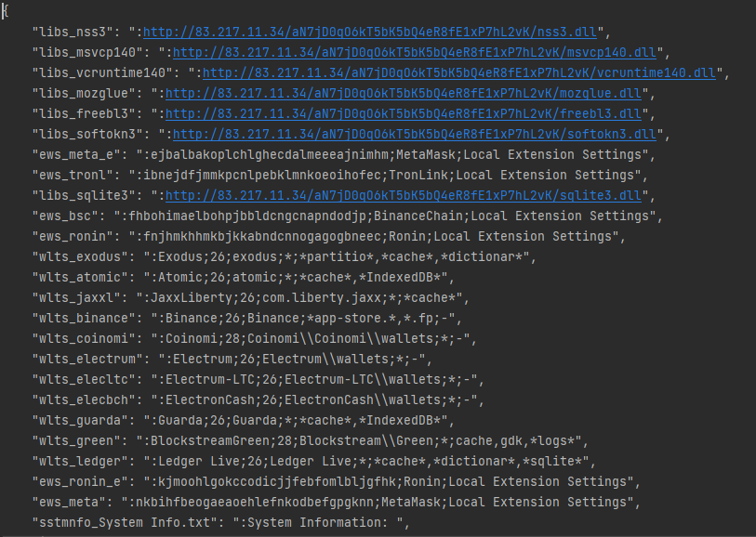Click the nkbihfbeogaeaoehlefnkodbefgpgknn MetaMask value
The width and height of the screenshot is (756, 537).
click(378, 502)
